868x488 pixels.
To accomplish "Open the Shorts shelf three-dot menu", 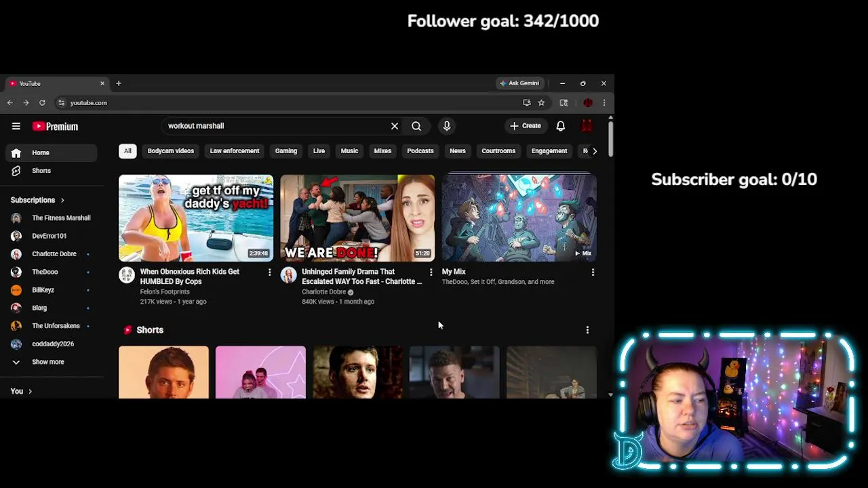I will click(587, 330).
